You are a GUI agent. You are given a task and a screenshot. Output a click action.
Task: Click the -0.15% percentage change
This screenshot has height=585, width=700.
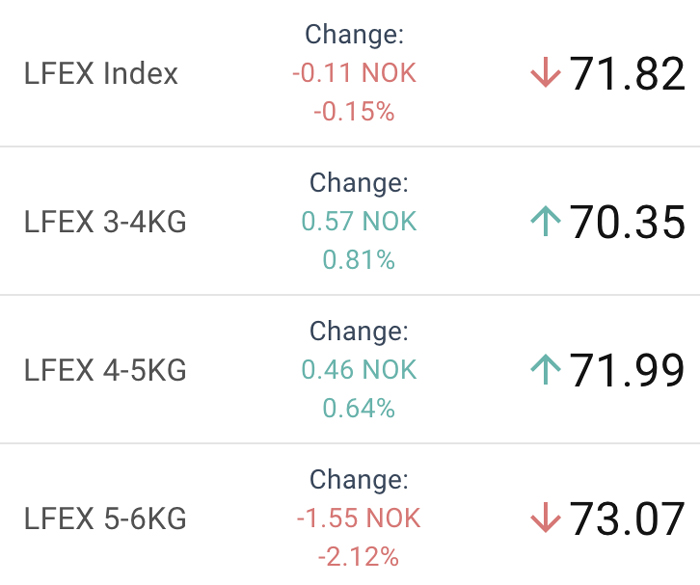click(x=354, y=111)
